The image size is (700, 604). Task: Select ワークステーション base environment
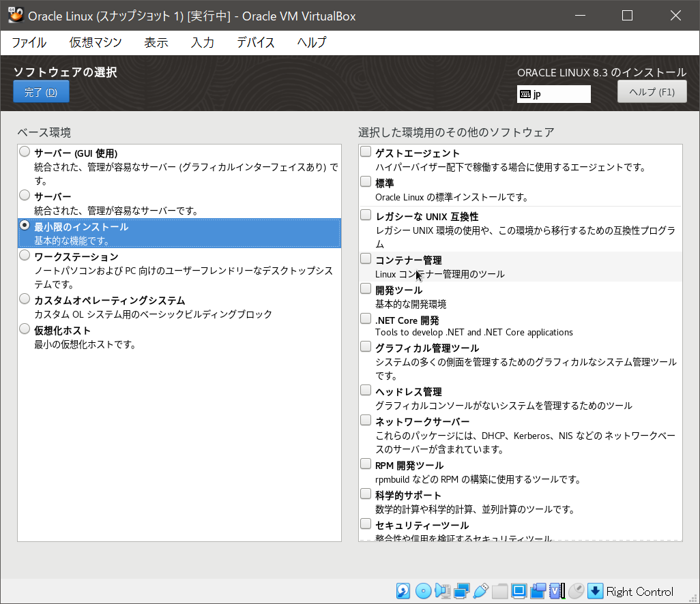point(25,255)
